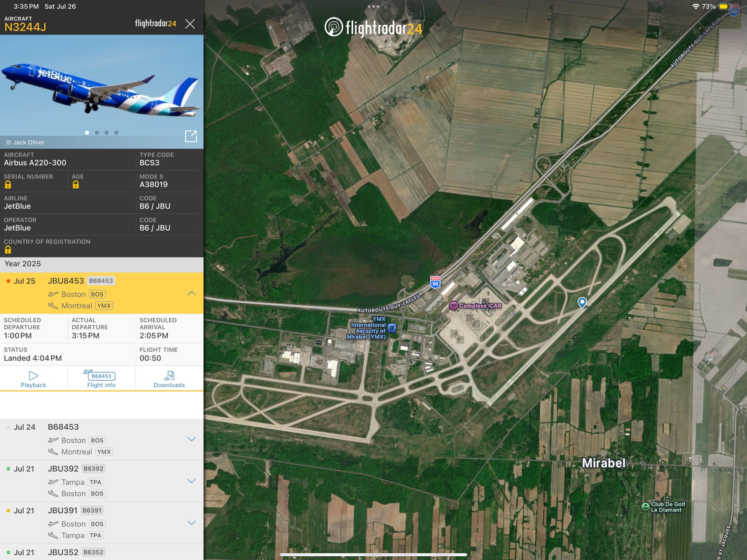Start Playback of flight JBU8453
The width and height of the screenshot is (747, 560).
click(x=33, y=379)
